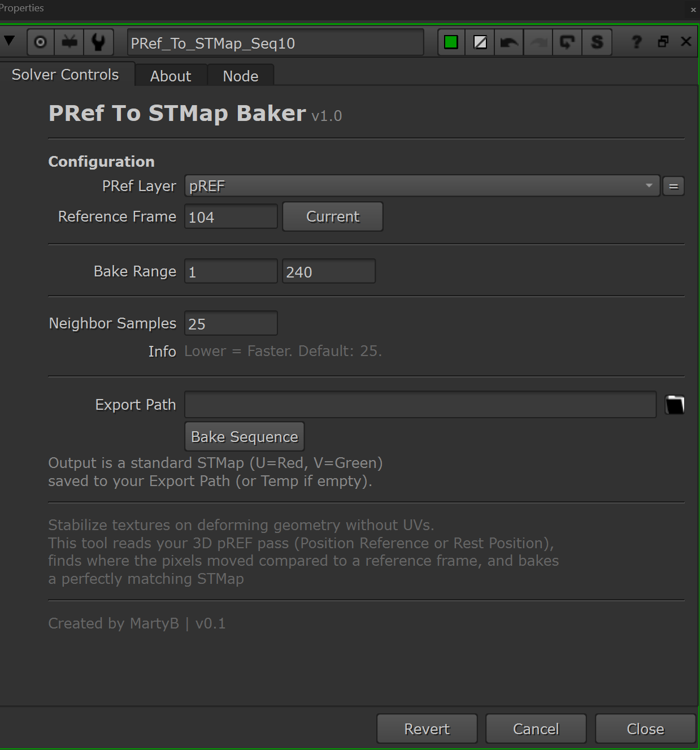Click into the Neighbor Samples field

click(231, 324)
